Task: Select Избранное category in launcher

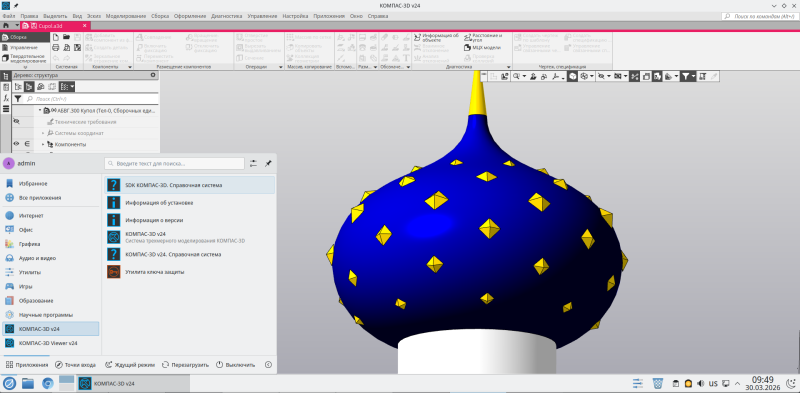Action: [51, 183]
